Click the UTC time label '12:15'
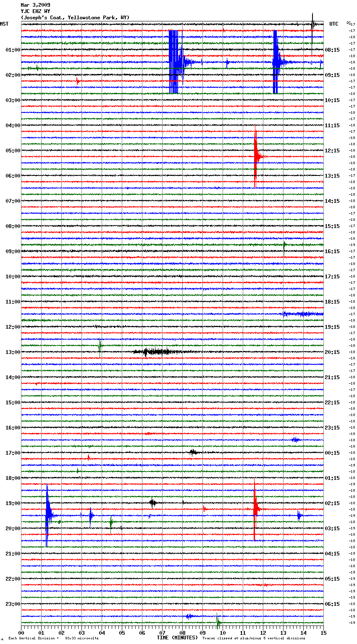Screen dimensions: 357x644 coord(332,151)
